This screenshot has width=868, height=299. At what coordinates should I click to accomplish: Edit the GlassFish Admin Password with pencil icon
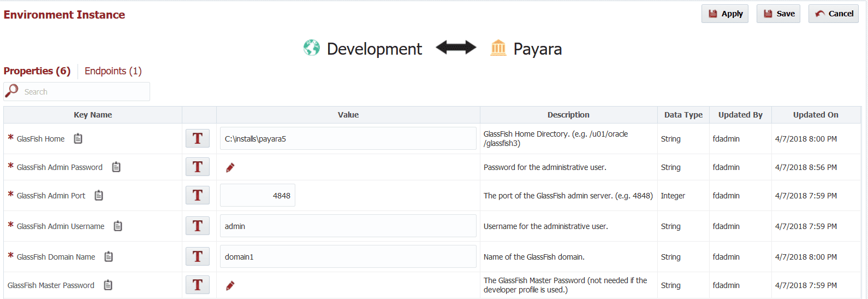pos(230,167)
